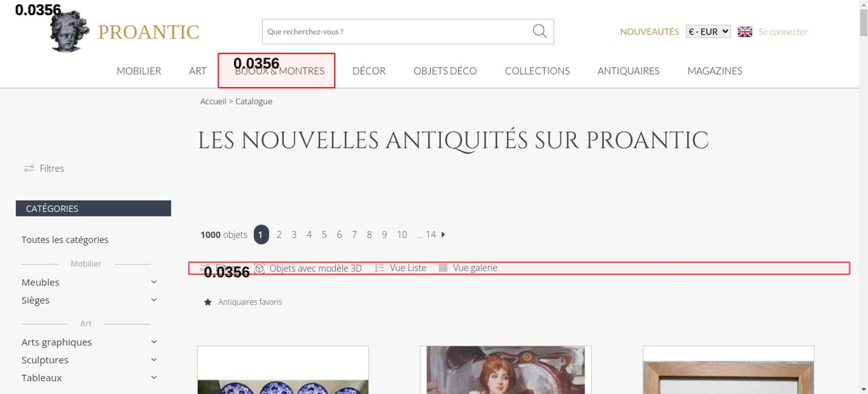Click the Nouveautés link
Viewport: 868px width, 394px height.
tap(649, 32)
